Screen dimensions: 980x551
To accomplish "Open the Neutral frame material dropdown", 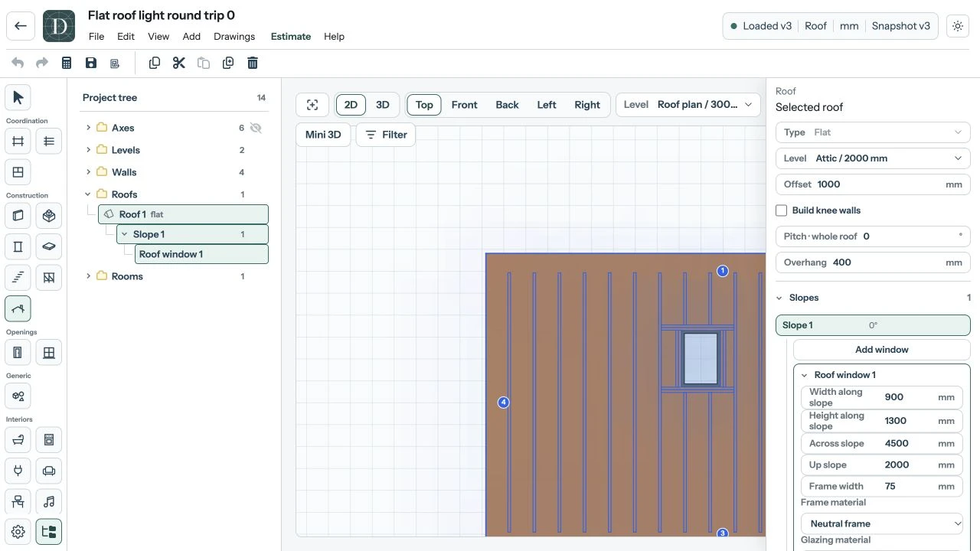I will click(882, 523).
